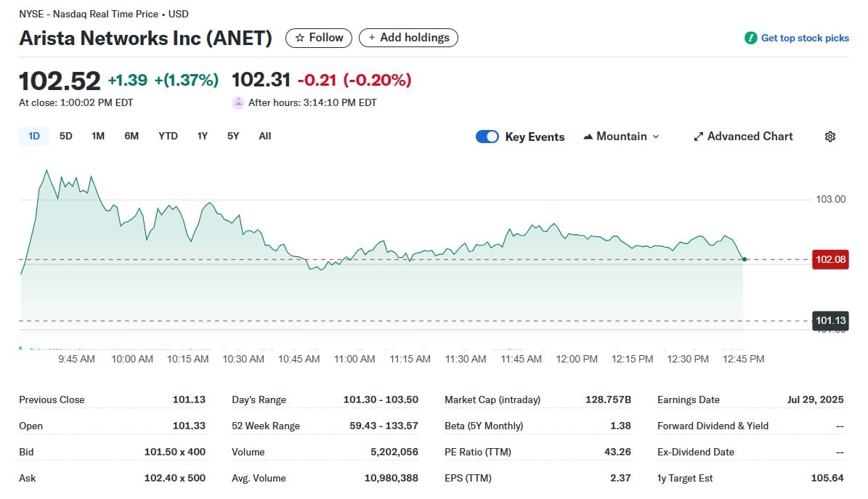
Task: Switch to the 1M range
Action: [98, 137]
